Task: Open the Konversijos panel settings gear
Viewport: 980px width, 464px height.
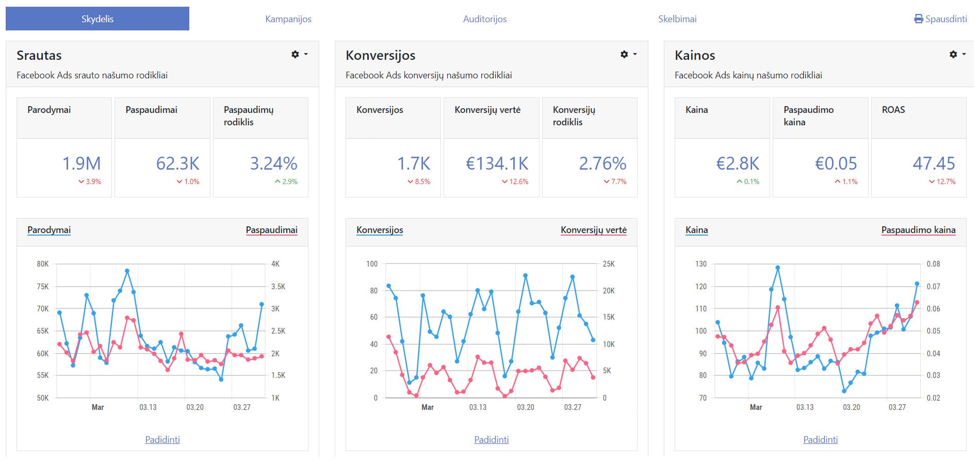Action: [x=624, y=54]
